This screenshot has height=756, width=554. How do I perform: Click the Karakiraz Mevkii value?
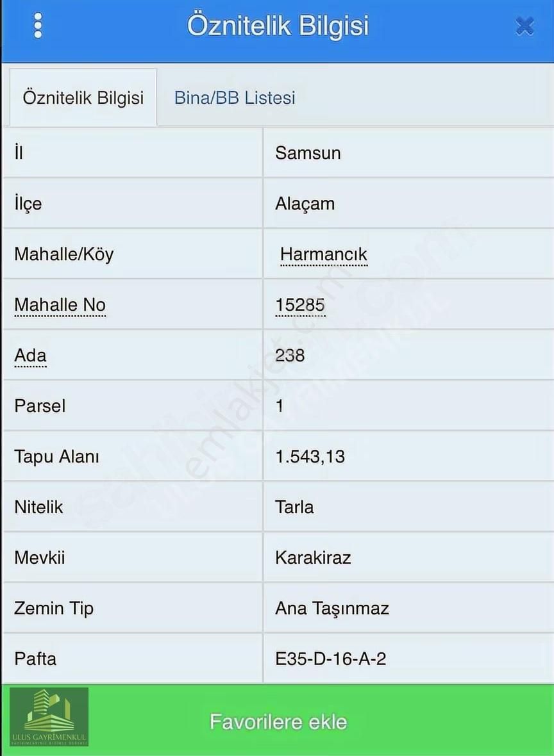[x=313, y=557]
